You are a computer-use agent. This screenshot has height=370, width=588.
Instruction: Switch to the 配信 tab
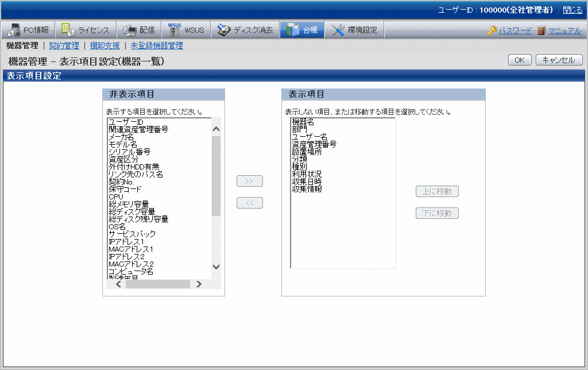[139, 30]
